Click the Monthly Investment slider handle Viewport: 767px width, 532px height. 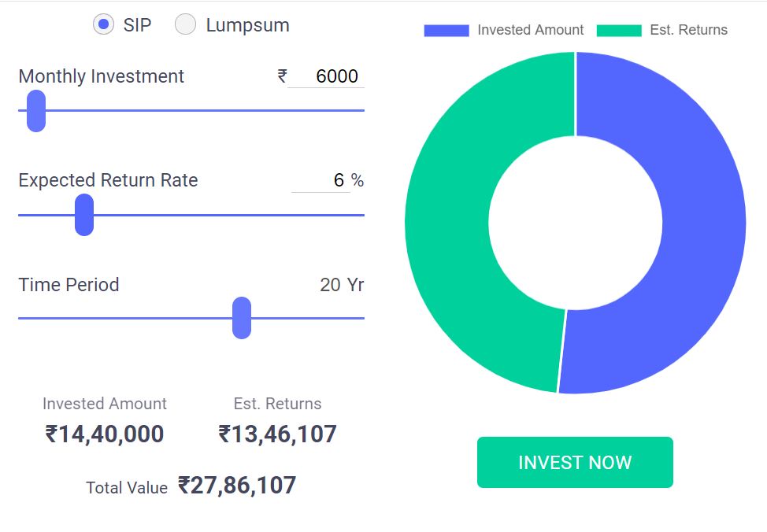point(36,111)
